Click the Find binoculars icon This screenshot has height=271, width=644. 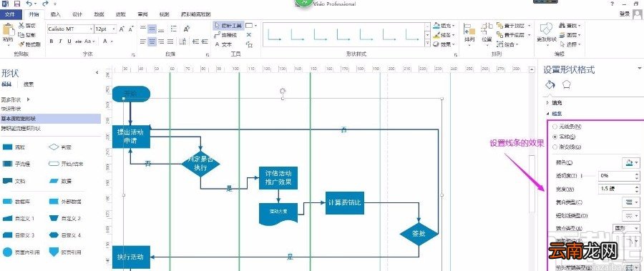[x=562, y=26]
